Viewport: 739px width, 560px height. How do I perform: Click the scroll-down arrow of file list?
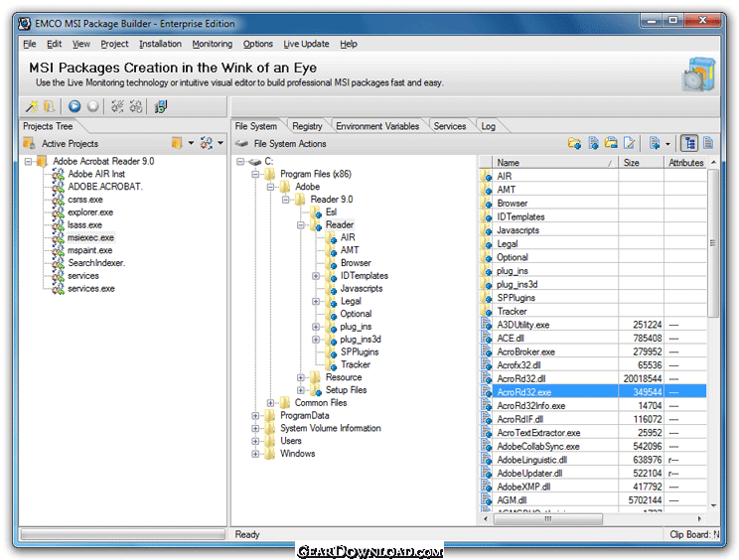(713, 505)
